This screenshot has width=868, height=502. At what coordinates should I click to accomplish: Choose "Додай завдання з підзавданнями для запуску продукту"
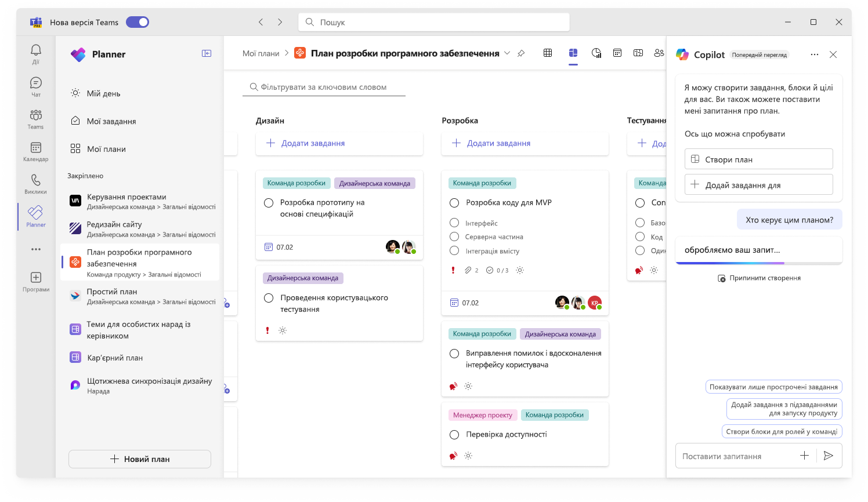point(784,409)
